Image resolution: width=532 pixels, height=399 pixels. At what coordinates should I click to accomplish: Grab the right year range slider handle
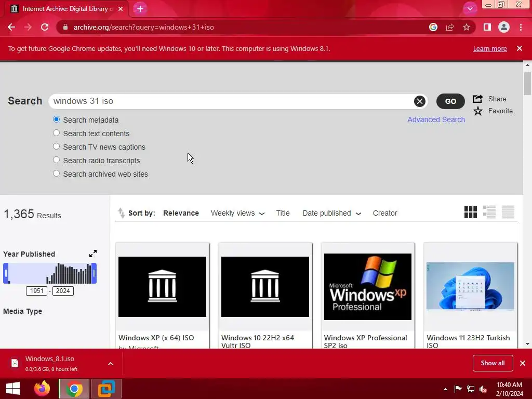pos(94,273)
